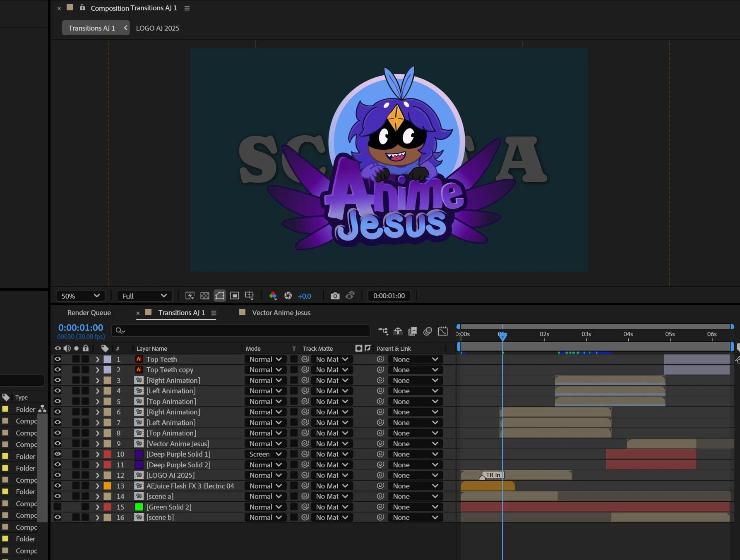
Task: Select the Transitions AJ 1 timeline tab
Action: (181, 313)
